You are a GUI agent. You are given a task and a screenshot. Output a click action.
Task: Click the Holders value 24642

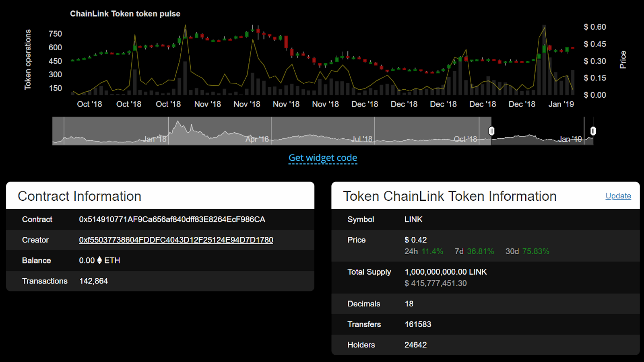tap(415, 345)
